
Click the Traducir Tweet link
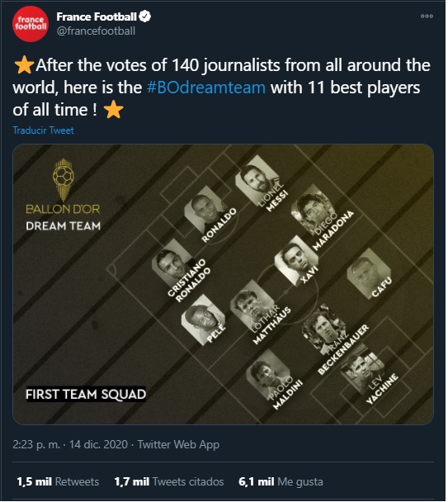click(x=43, y=130)
